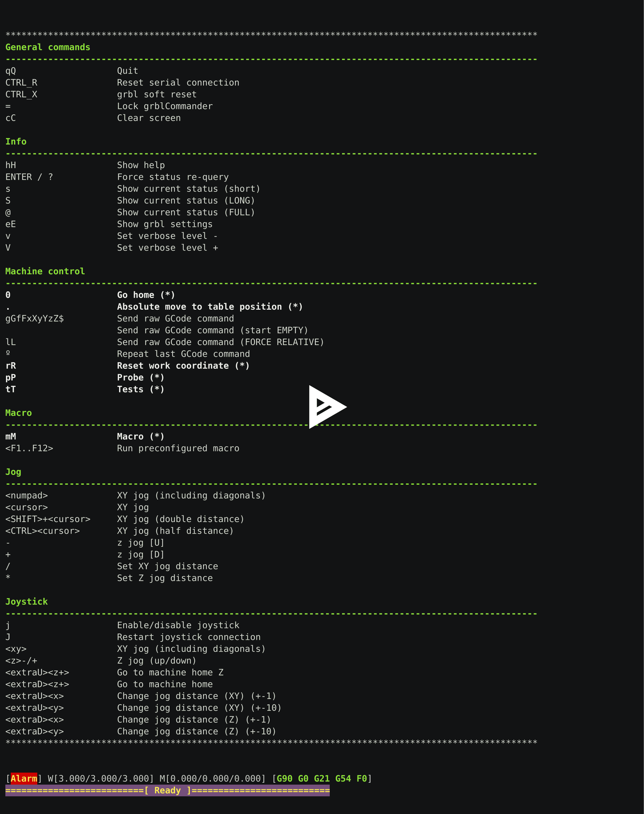Click 'Set verbose level -' line
Screen dimensions: 644x814
(167, 236)
